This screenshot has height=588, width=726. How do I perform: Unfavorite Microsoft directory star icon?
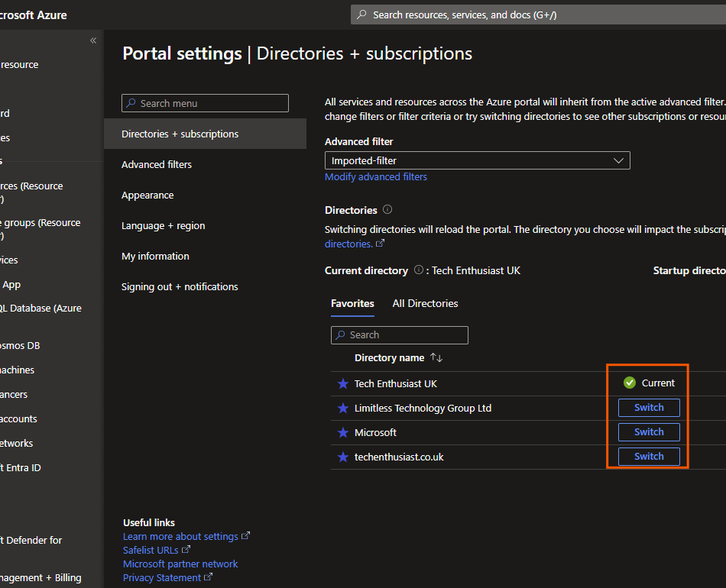(343, 432)
